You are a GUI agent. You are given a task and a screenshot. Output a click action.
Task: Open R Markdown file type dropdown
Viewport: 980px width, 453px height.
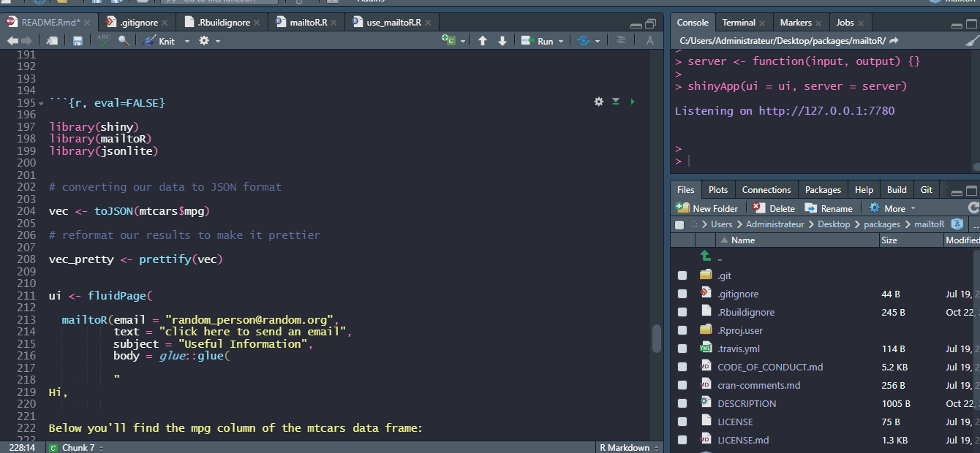[629, 447]
